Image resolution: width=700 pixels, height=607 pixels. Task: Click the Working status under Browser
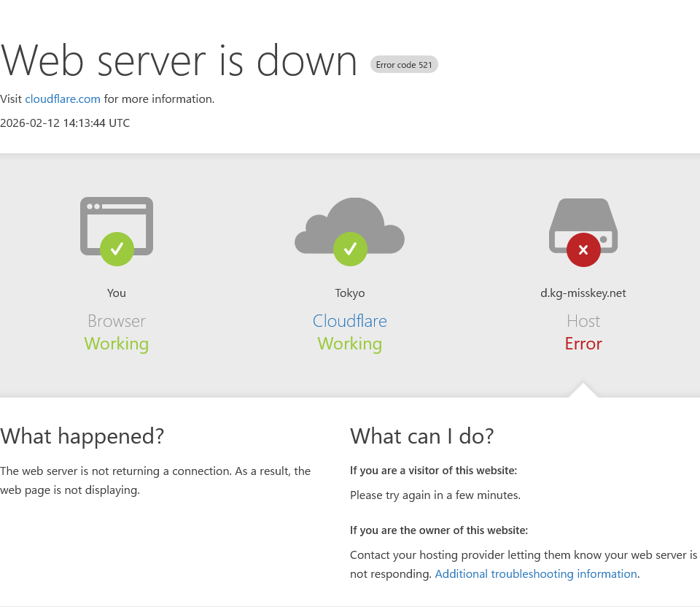(117, 344)
